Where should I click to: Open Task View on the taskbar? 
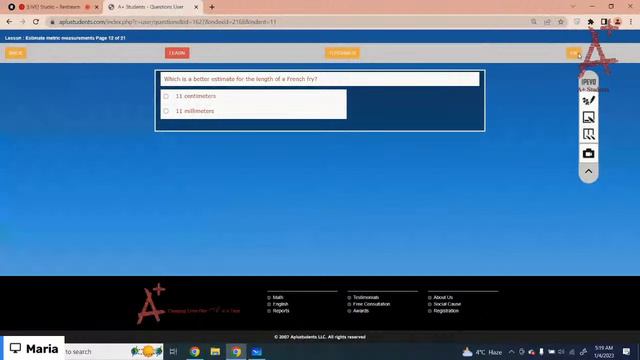(173, 351)
